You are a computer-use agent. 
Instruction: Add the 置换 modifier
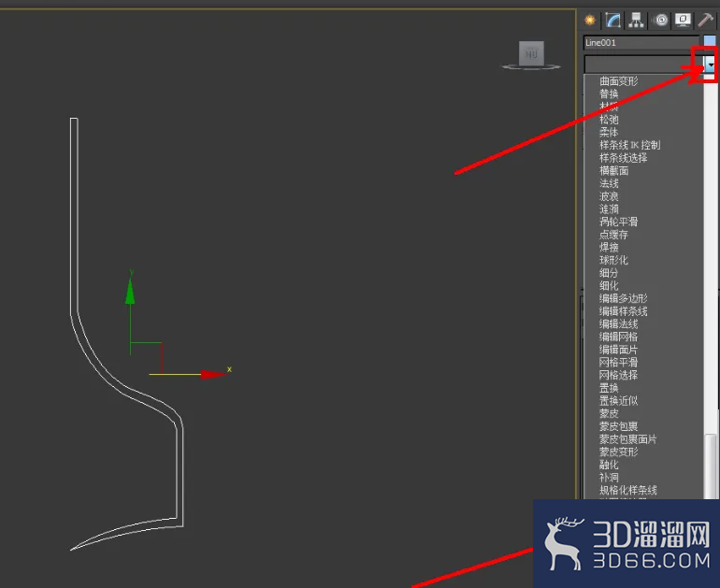pos(609,388)
